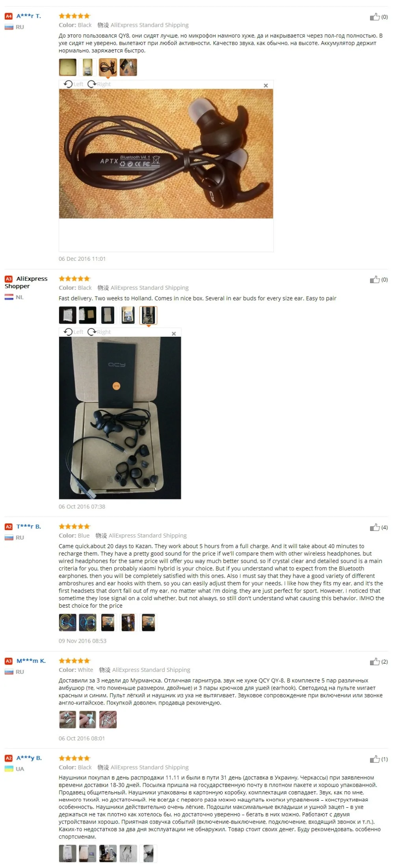Image resolution: width=394 pixels, height=868 pixels.
Task: Click thumbs-up on M***m K.'s review
Action: tap(374, 662)
